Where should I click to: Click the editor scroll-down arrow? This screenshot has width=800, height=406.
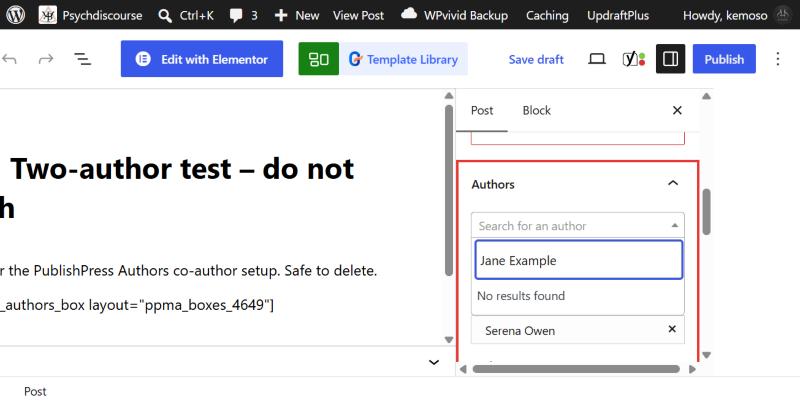449,340
